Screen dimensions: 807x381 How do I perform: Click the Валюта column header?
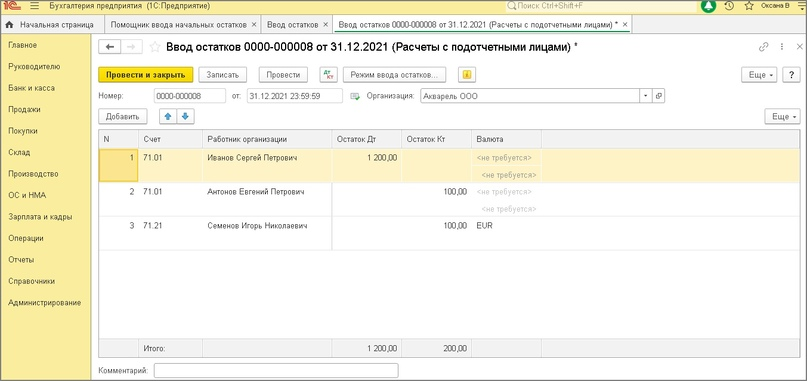[506, 139]
